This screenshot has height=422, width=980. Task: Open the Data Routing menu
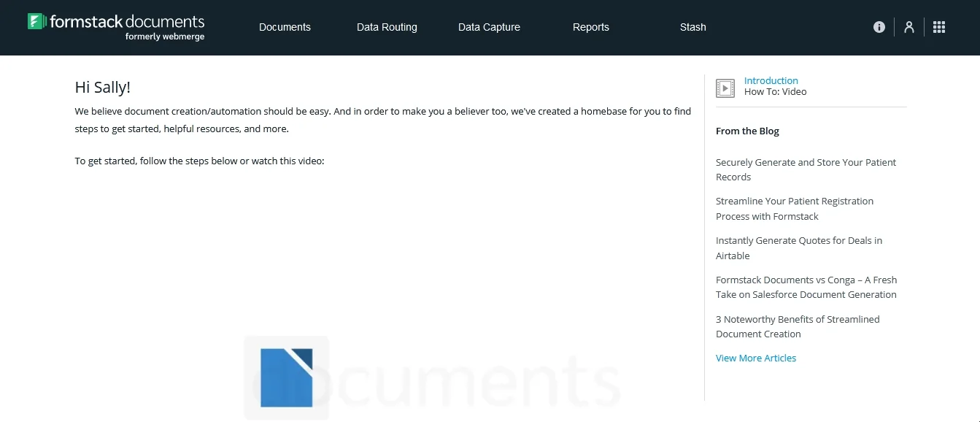(x=387, y=27)
